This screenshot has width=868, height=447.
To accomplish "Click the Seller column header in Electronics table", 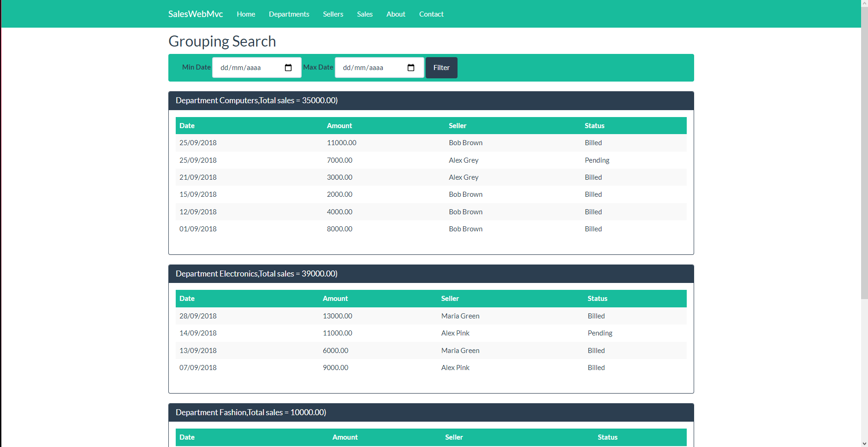I will coord(450,299).
